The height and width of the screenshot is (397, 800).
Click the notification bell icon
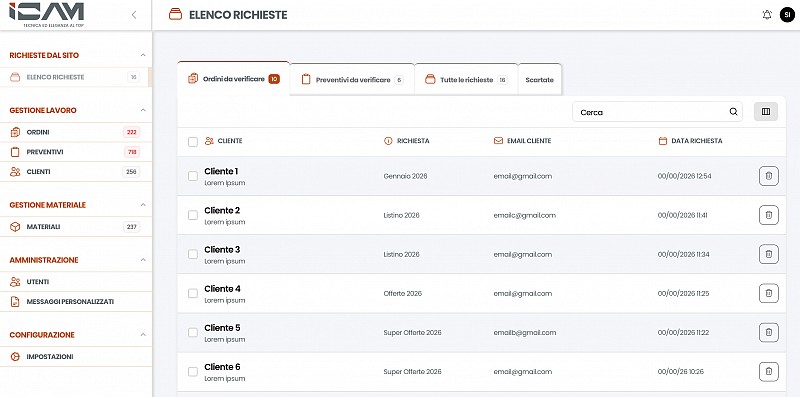(767, 15)
